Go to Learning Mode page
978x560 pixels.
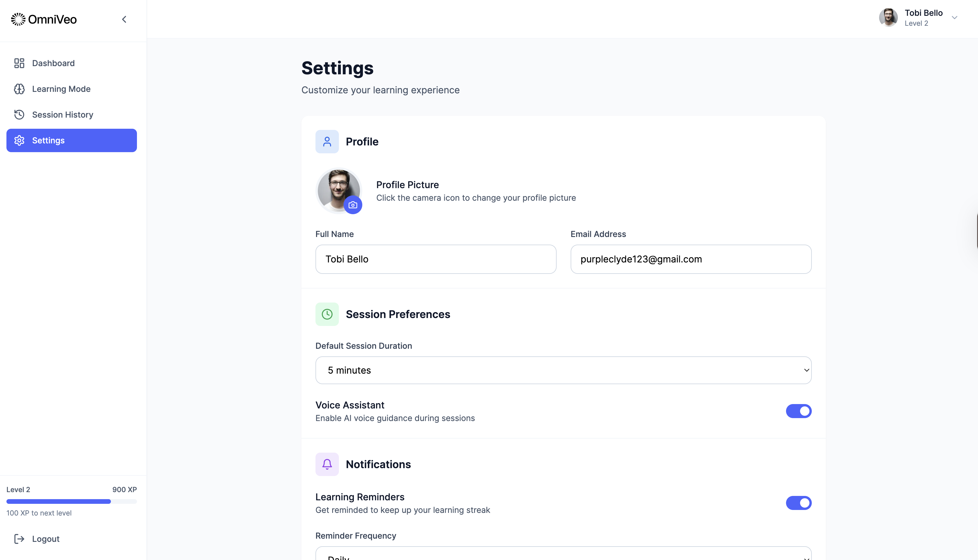[61, 89]
